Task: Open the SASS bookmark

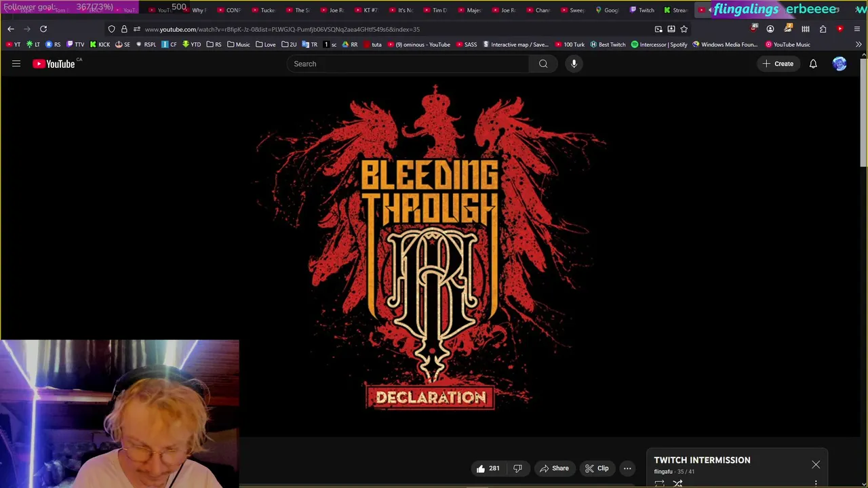Action: click(x=466, y=45)
